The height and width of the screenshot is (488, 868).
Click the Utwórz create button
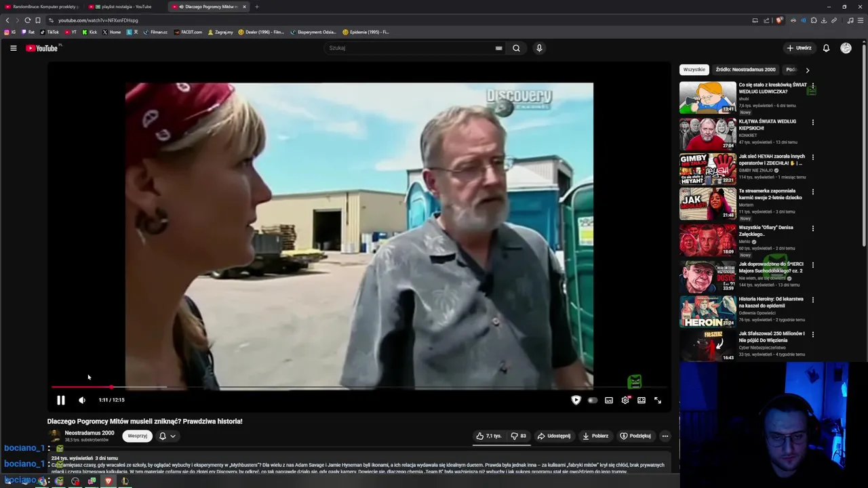[x=799, y=48]
